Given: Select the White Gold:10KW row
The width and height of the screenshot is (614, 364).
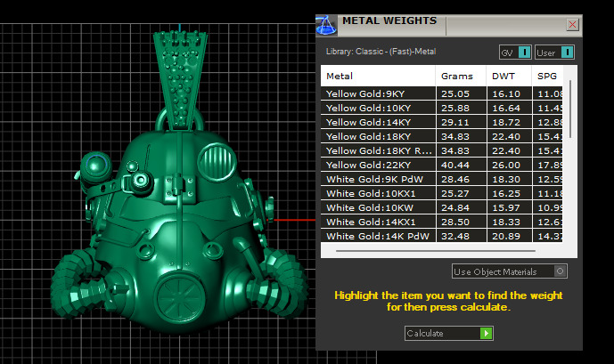Looking at the screenshot, I should tap(442, 207).
